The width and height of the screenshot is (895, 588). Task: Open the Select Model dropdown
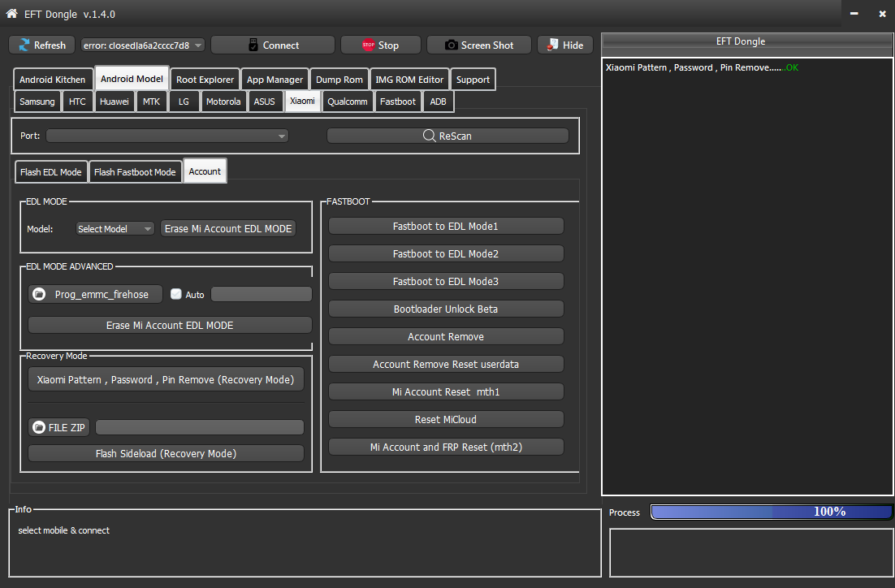point(115,229)
